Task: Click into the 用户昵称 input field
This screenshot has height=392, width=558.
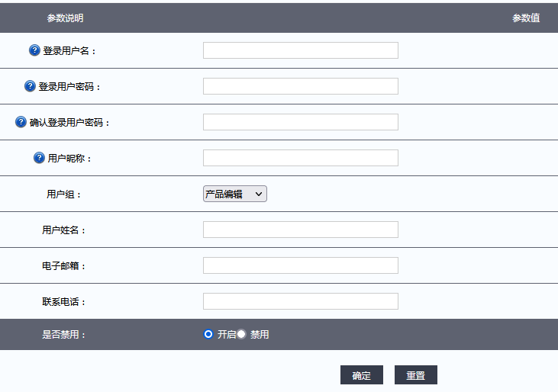Action: pos(300,158)
